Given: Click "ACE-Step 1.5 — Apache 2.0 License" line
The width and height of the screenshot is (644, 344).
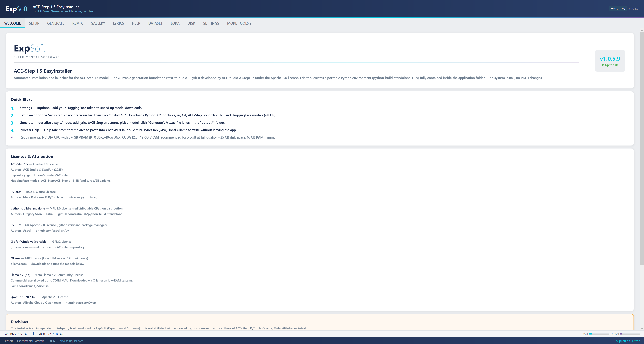Looking at the screenshot, I should tap(35, 164).
